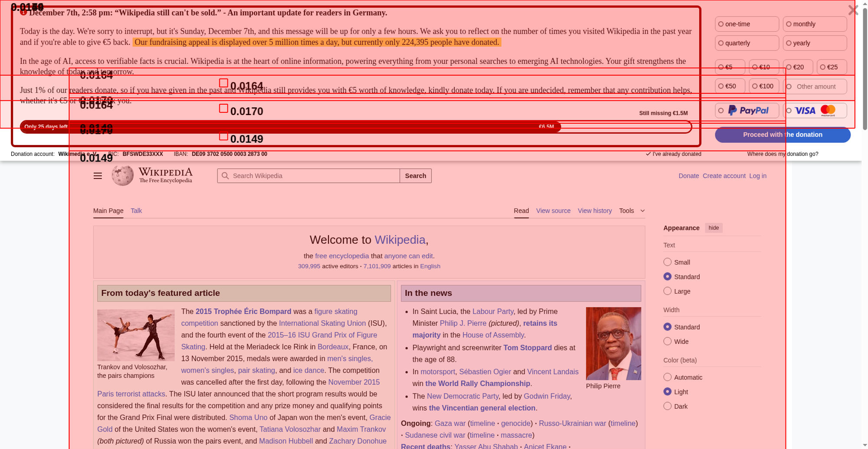Viewport: 868px width, 449px height.
Task: Click Proceed with the donation button
Action: (782, 135)
